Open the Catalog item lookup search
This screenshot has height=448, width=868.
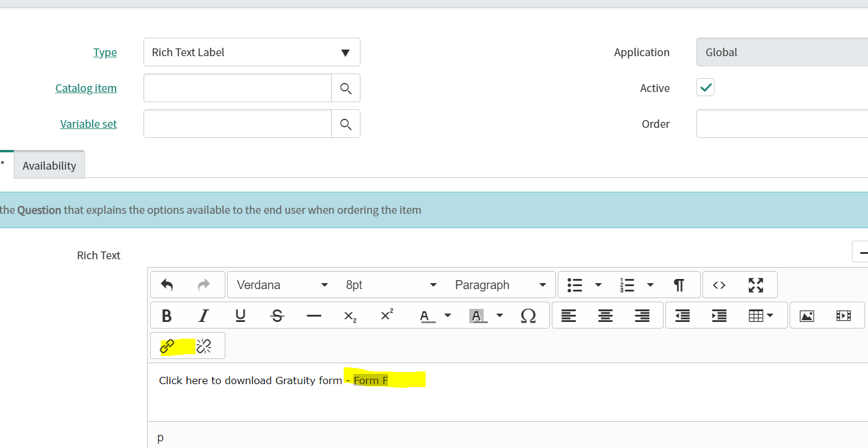346,88
